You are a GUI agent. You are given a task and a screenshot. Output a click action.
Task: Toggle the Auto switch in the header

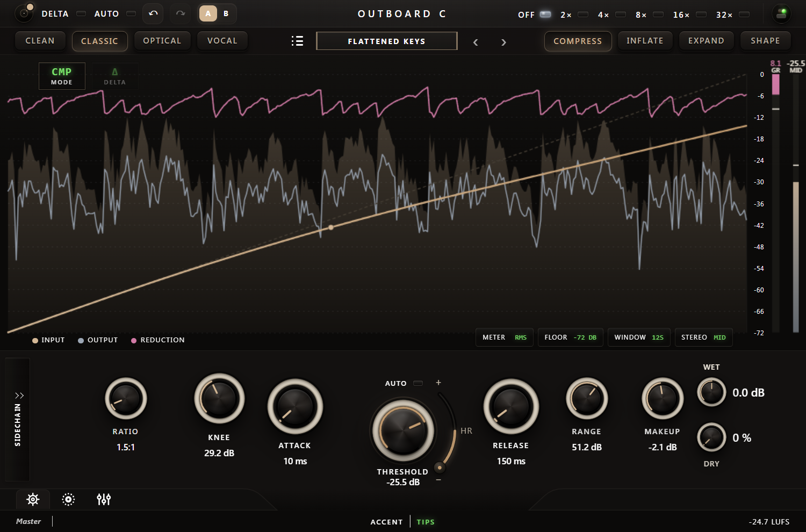pos(131,13)
